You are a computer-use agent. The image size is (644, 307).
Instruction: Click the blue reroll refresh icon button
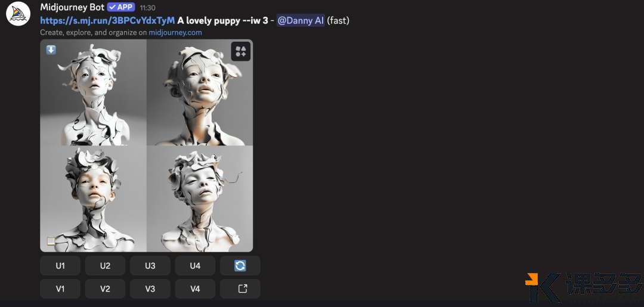click(x=240, y=265)
